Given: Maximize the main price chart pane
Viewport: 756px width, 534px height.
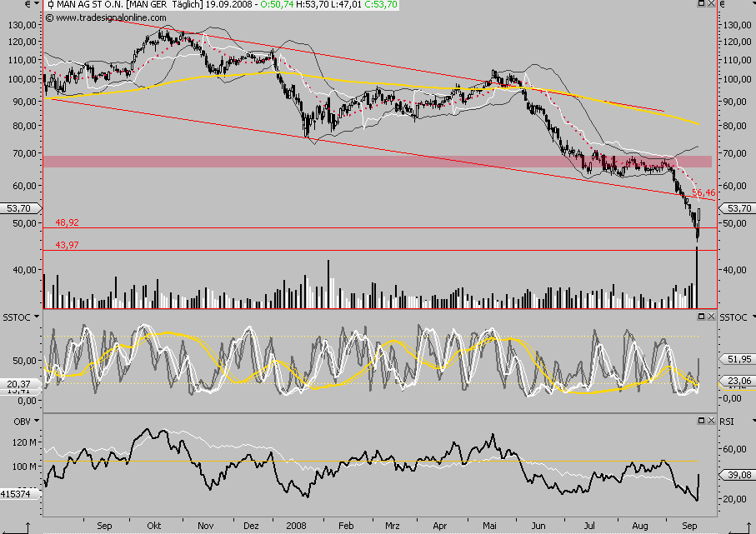Looking at the screenshot, I should tap(702, 3).
